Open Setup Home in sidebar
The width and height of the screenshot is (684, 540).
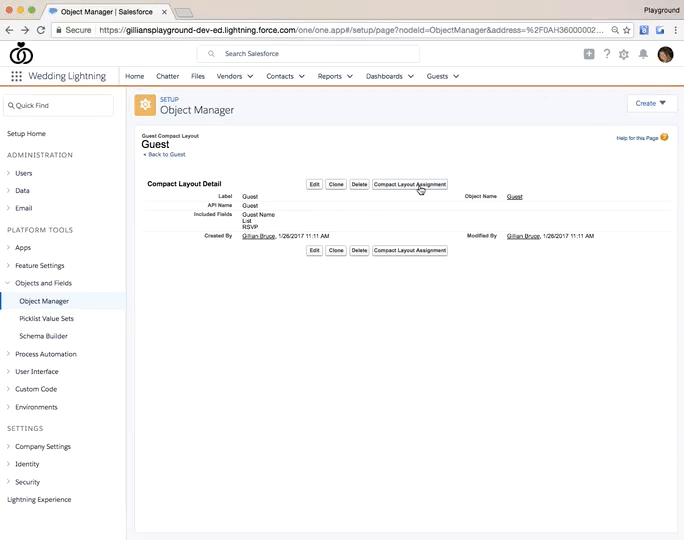click(x=26, y=133)
